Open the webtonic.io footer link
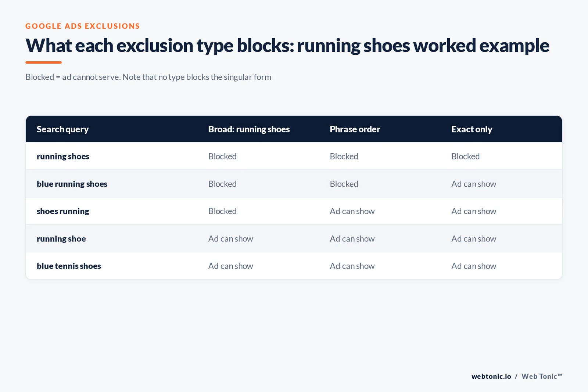 [x=491, y=376]
